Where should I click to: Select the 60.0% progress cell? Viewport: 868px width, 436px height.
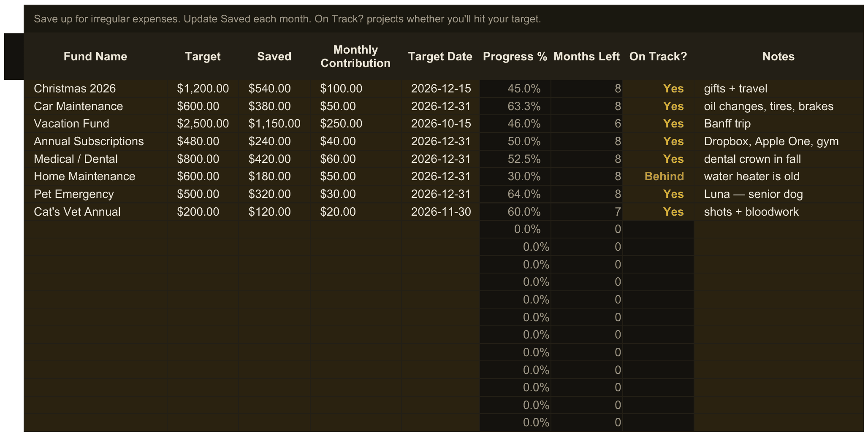(x=515, y=212)
